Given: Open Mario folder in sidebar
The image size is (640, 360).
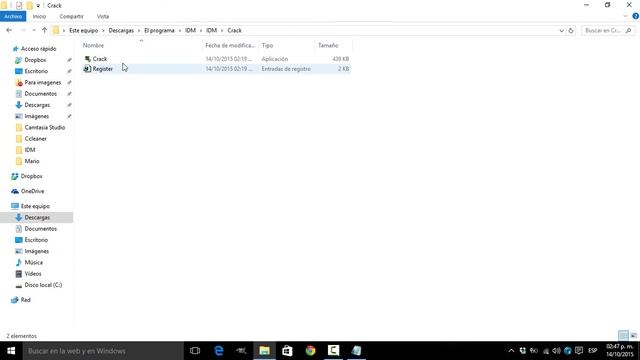Looking at the screenshot, I should coord(32,161).
